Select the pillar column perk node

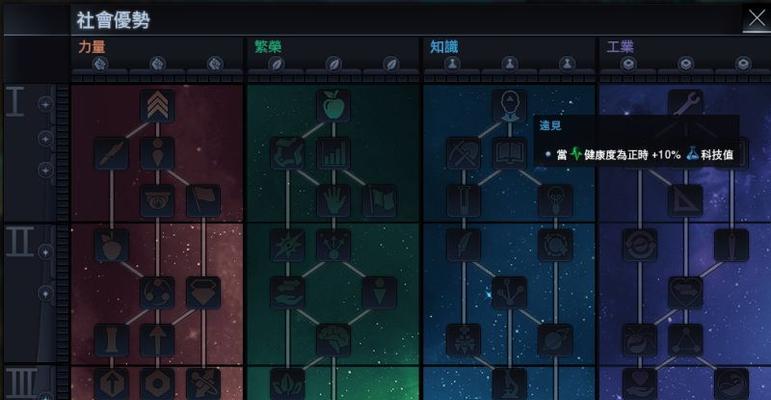(x=112, y=340)
